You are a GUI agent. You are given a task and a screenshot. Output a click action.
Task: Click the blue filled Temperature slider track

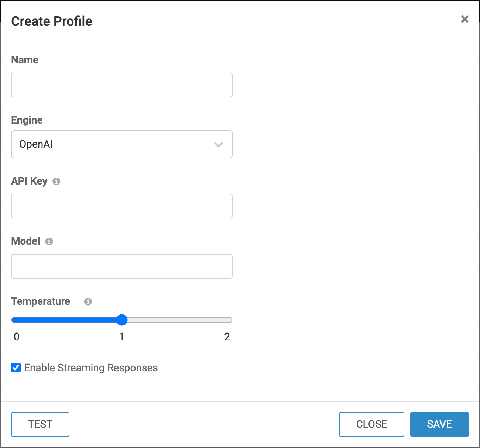(66, 320)
